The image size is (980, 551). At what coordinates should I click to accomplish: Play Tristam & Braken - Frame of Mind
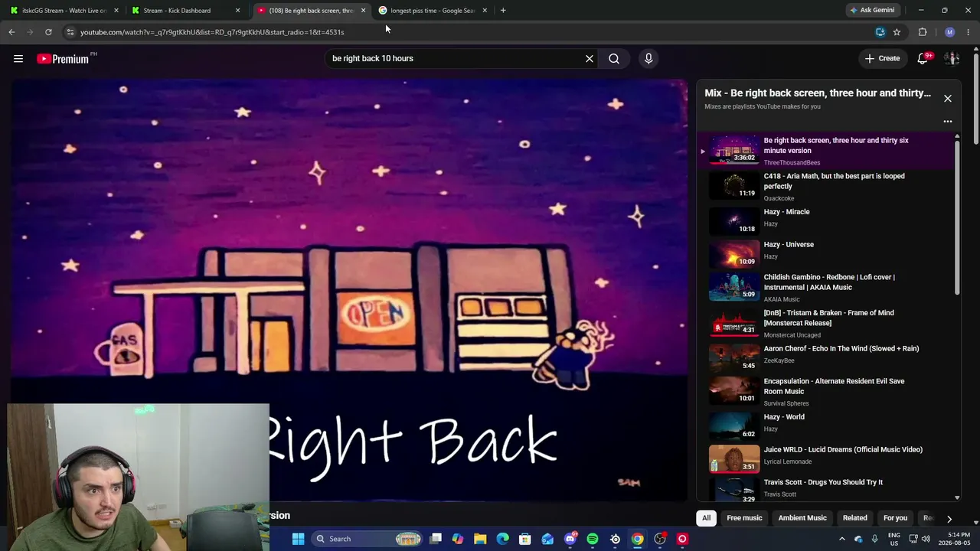pyautogui.click(x=827, y=323)
